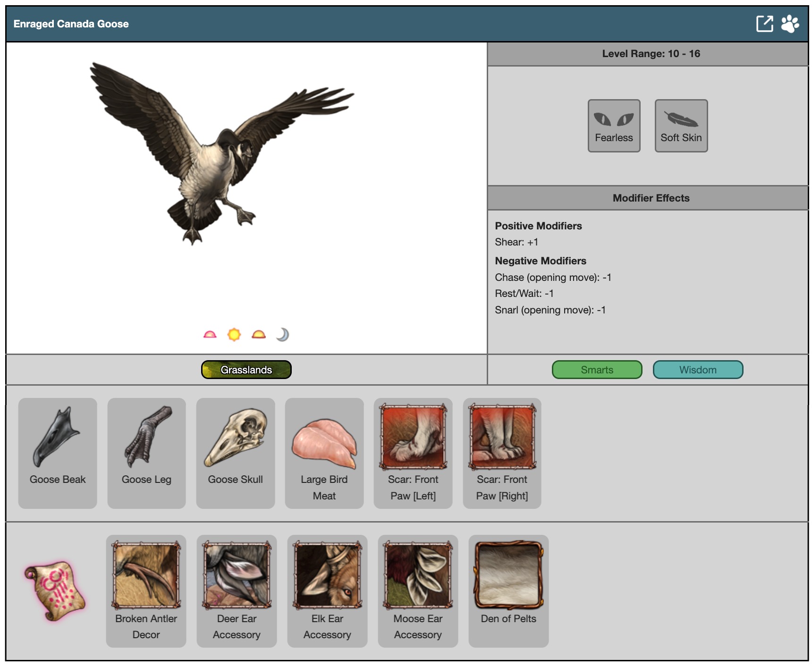Open the external link icon in header
The height and width of the screenshot is (667, 812).
tap(764, 24)
